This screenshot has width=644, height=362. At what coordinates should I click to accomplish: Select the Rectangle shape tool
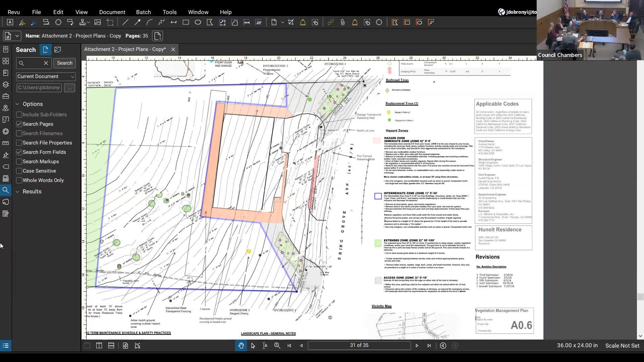(186, 22)
